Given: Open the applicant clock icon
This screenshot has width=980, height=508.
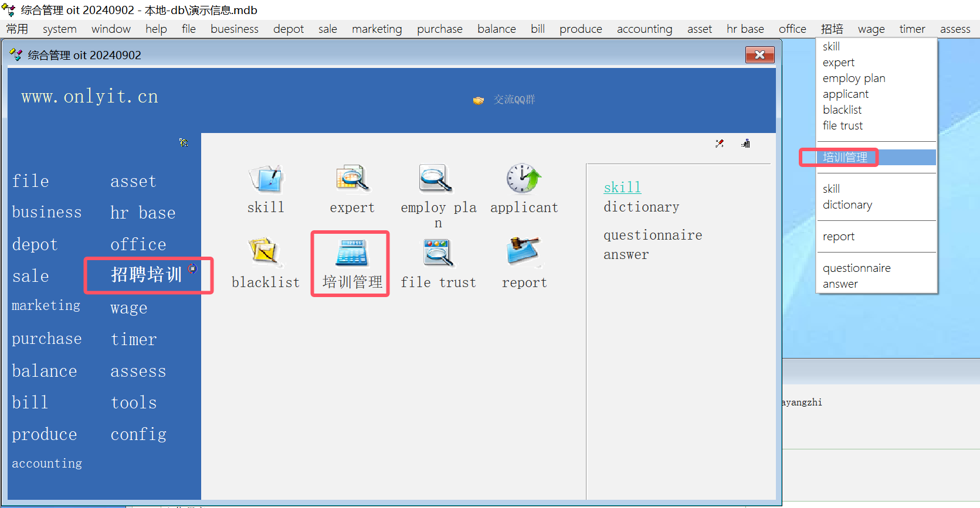Looking at the screenshot, I should 523,179.
